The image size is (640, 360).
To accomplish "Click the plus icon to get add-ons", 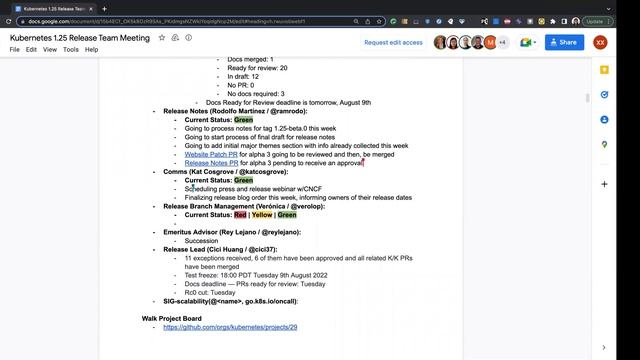I will 604,184.
